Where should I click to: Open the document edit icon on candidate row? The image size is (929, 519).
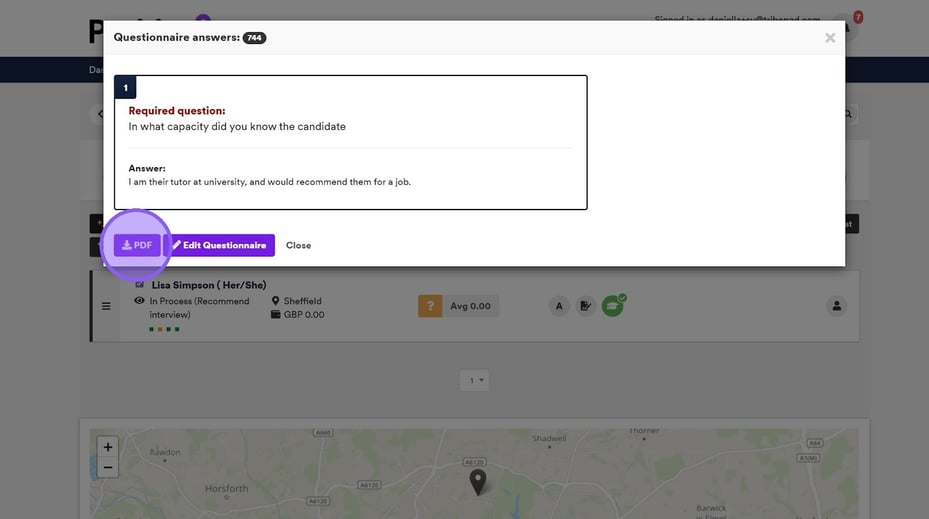(586, 306)
